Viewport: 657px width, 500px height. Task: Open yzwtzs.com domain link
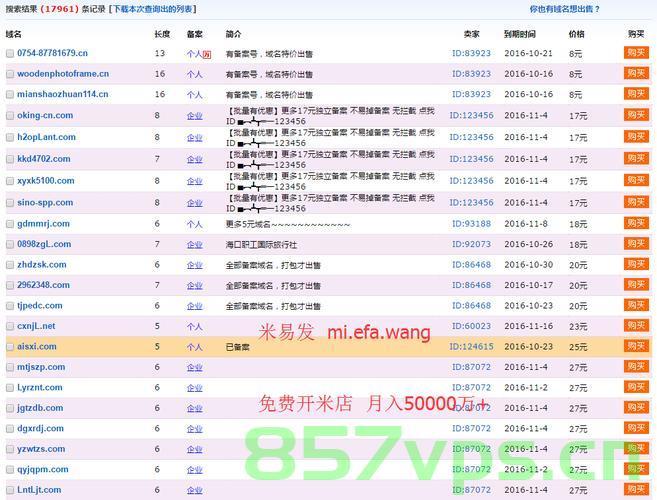tap(41, 449)
